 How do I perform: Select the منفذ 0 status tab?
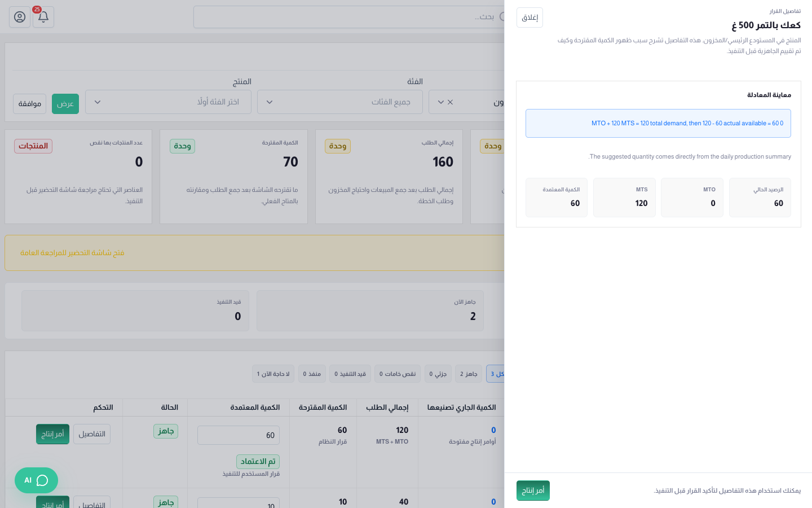coord(312,374)
